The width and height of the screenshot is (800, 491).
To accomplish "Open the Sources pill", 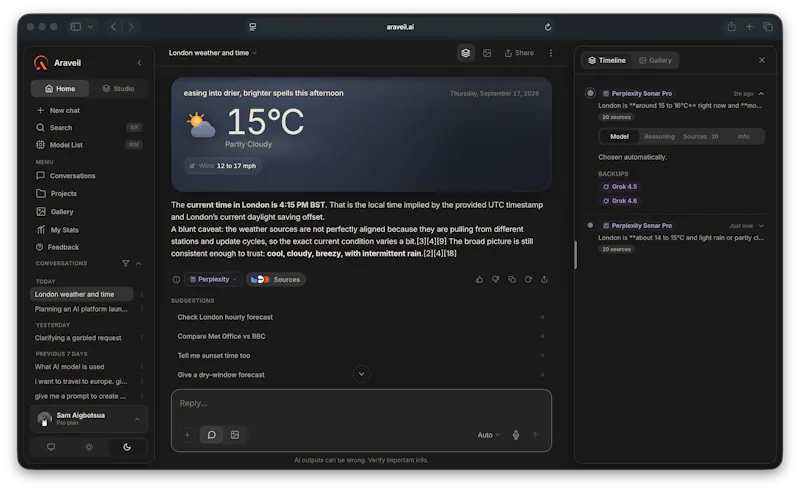I will pyautogui.click(x=276, y=280).
